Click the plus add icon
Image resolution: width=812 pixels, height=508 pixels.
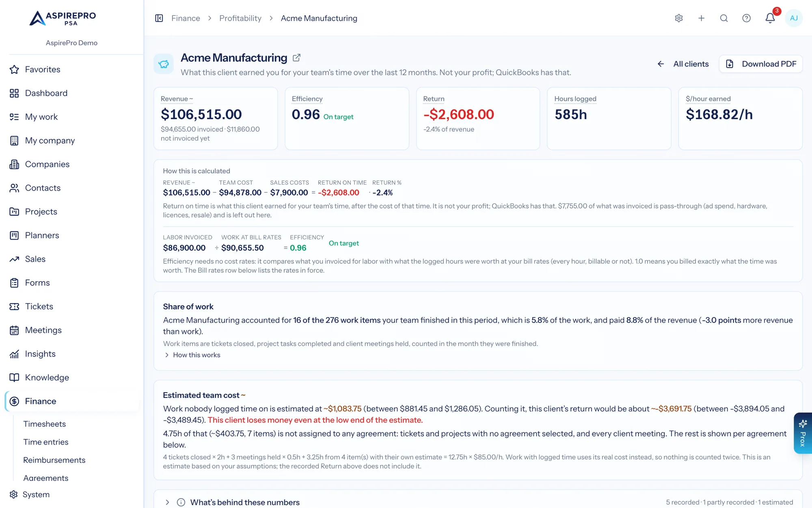click(701, 18)
